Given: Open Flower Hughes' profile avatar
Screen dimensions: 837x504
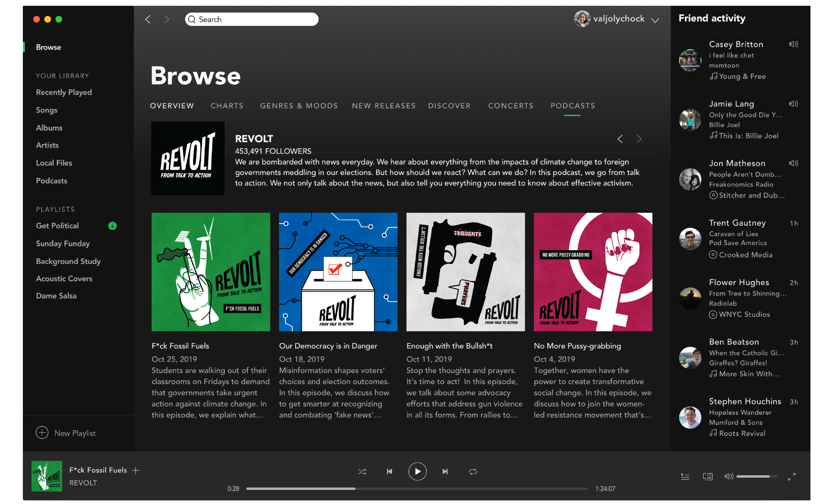Looking at the screenshot, I should (690, 298).
